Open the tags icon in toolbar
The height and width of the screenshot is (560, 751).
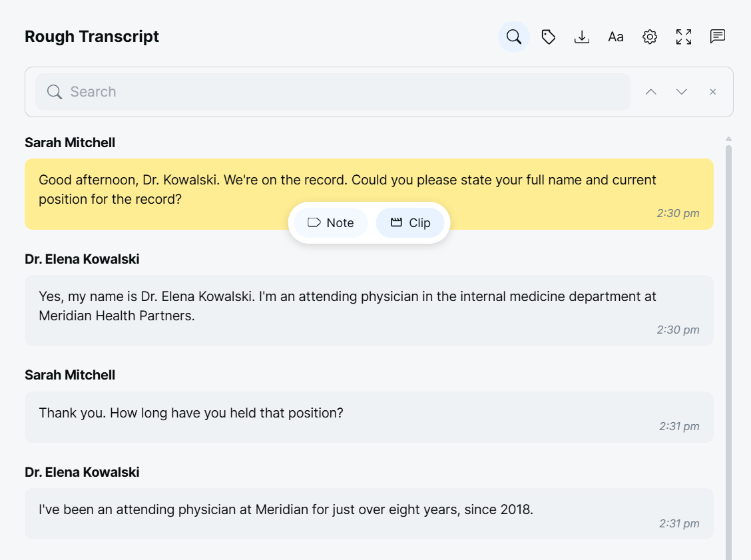pos(548,37)
